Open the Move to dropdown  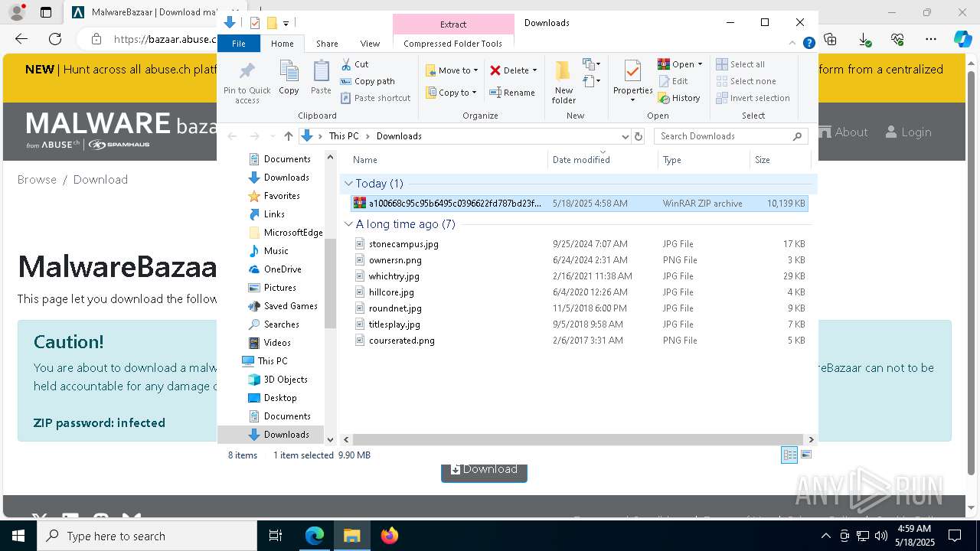tap(452, 70)
